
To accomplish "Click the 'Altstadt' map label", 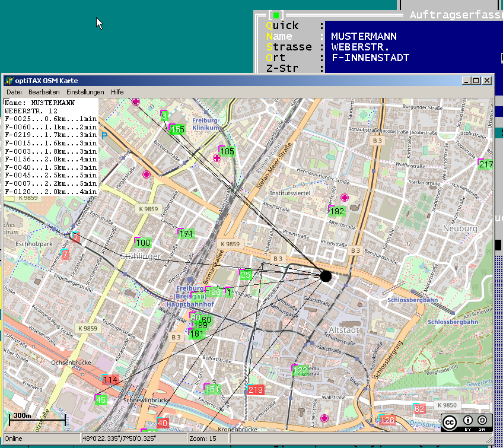I will coord(344,330).
